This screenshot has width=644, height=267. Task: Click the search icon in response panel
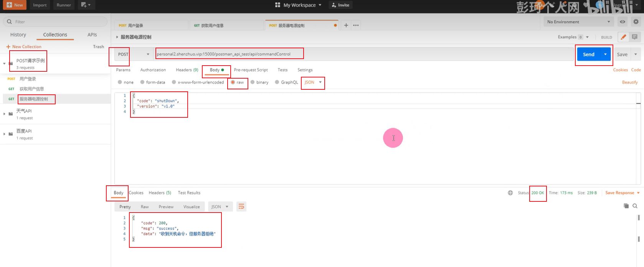[x=635, y=206]
